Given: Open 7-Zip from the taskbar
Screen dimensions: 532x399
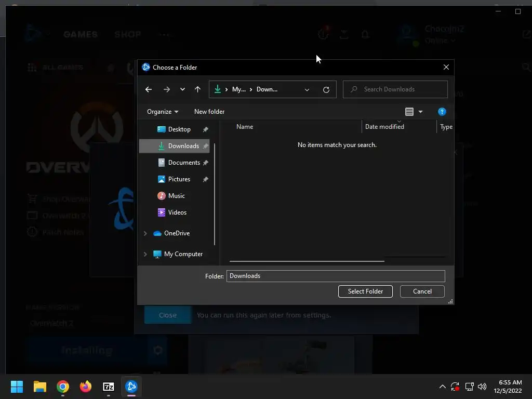Looking at the screenshot, I should click(109, 387).
